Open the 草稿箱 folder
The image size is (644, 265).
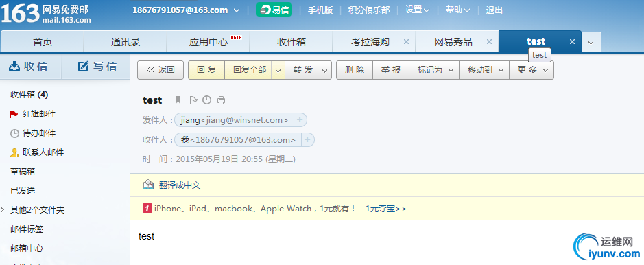(x=22, y=172)
